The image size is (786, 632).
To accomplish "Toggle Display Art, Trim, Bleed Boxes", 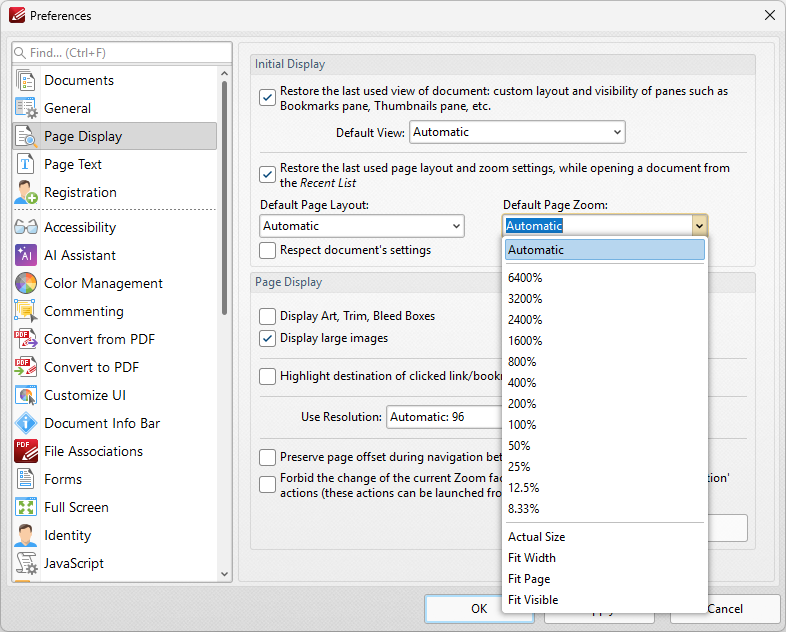I will point(267,316).
